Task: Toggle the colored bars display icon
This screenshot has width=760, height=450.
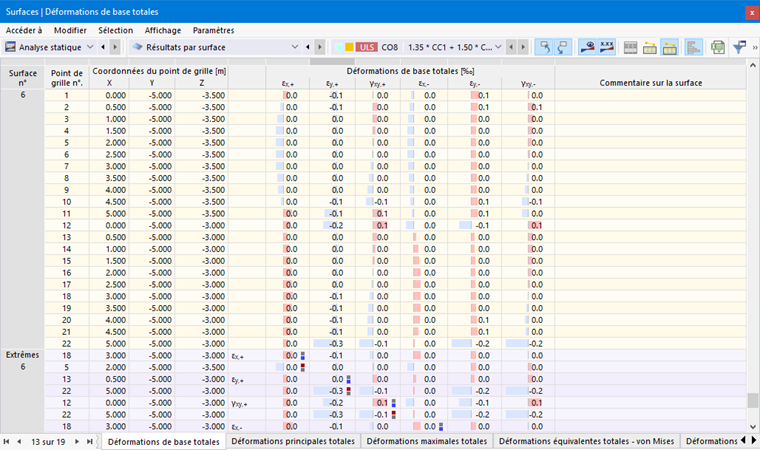Action: click(x=694, y=48)
